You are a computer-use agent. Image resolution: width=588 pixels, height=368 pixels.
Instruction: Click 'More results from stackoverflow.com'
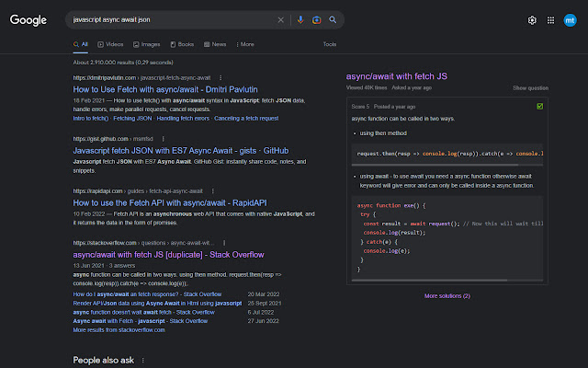(x=119, y=330)
